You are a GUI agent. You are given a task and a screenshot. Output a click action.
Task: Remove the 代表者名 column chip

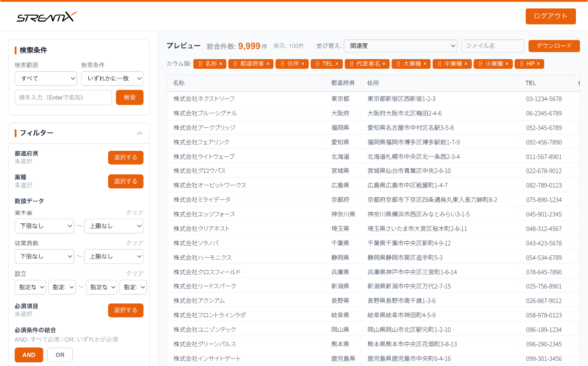(x=384, y=64)
